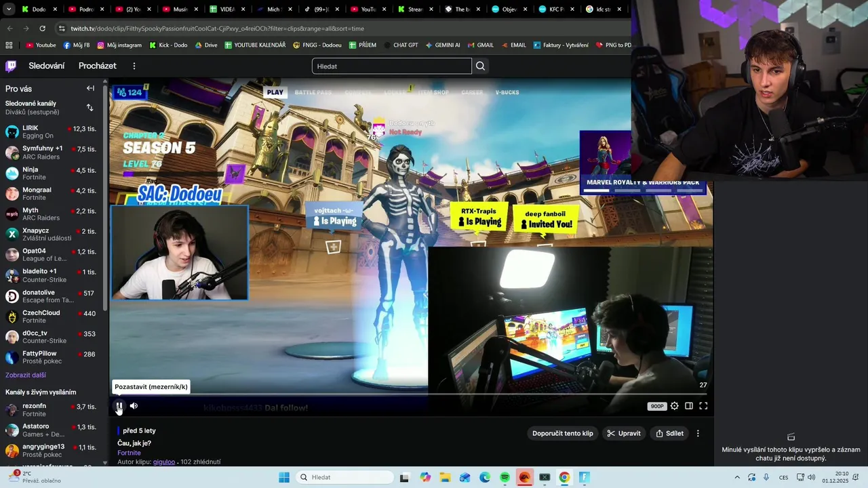Select FattyPillow in the sidebar
Image resolution: width=868 pixels, height=488 pixels.
click(52, 357)
